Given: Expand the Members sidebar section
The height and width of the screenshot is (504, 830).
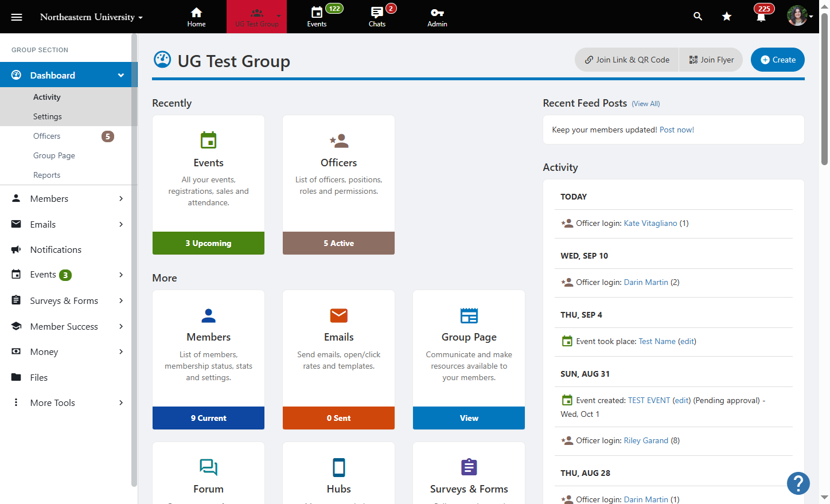Looking at the screenshot, I should (x=121, y=198).
